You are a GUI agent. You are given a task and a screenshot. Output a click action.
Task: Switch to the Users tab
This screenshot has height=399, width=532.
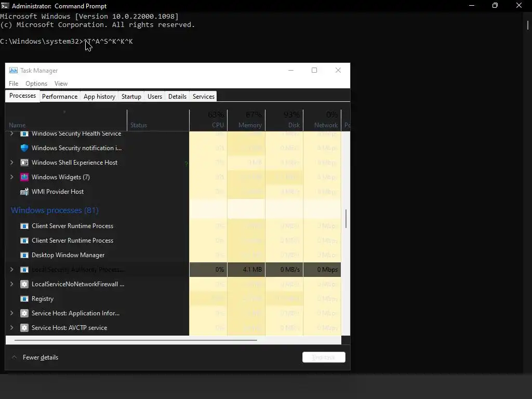coord(155,96)
